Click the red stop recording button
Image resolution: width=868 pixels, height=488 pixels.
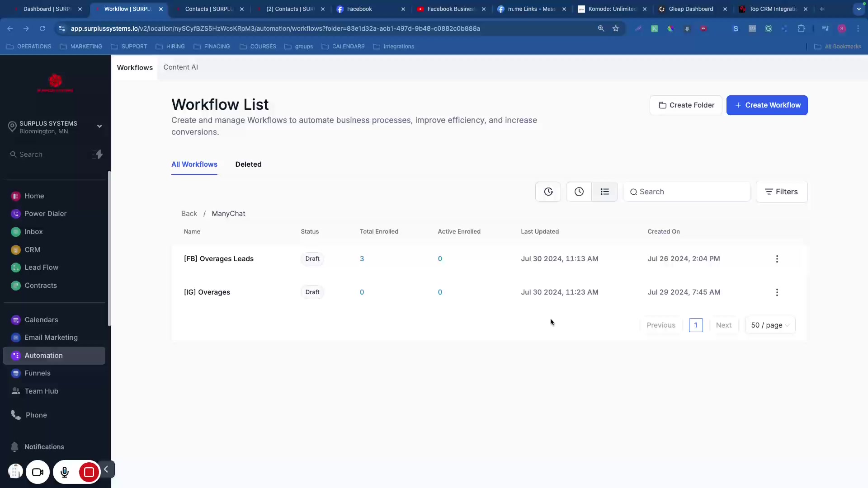point(89,472)
